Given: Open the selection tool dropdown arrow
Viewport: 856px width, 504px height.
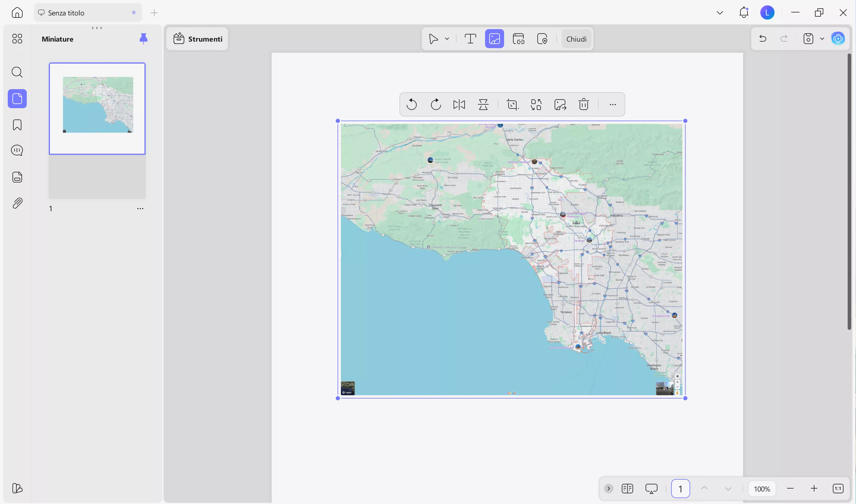Looking at the screenshot, I should coord(447,38).
